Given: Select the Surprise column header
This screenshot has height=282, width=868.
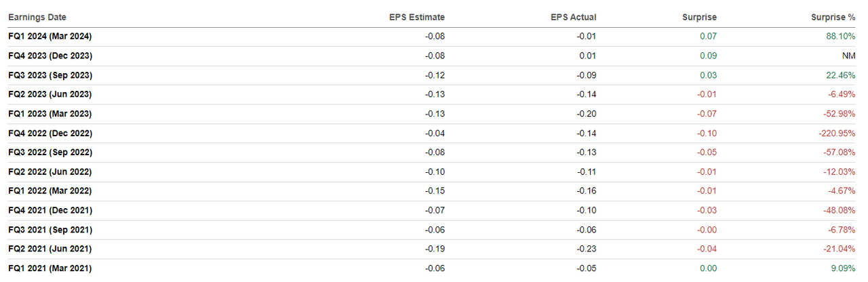Looking at the screenshot, I should pos(699,17).
